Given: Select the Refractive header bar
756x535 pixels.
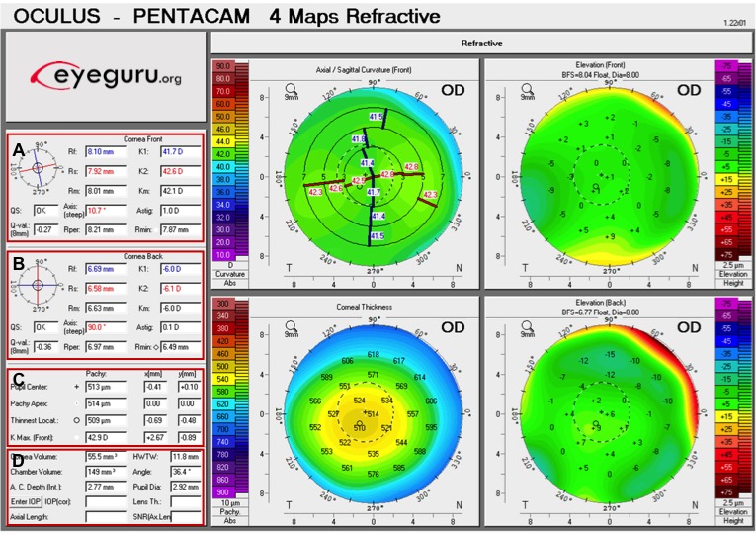Looking at the screenshot, I should 481,44.
